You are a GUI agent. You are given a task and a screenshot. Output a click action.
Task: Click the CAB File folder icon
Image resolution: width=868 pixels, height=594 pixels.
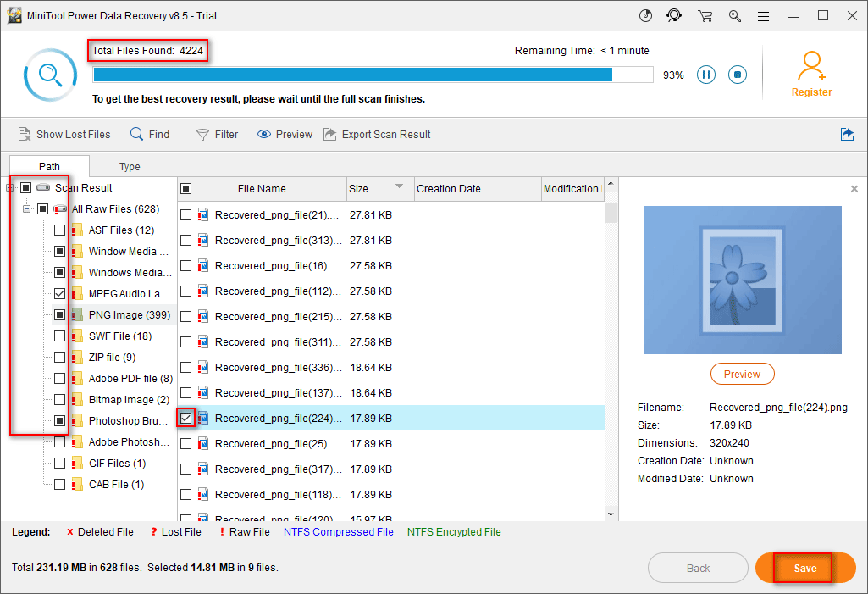click(x=78, y=485)
